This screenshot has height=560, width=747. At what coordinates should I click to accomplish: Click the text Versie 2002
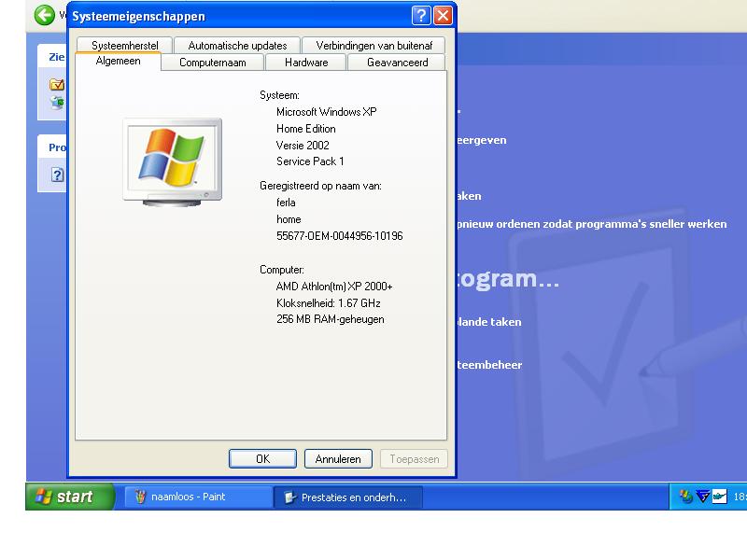coord(303,146)
